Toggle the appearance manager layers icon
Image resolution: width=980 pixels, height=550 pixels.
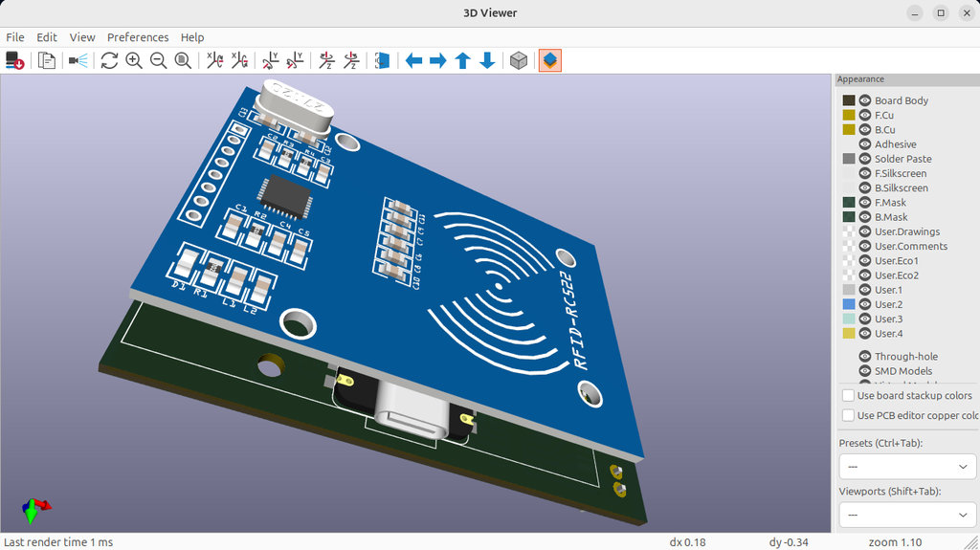tap(550, 60)
